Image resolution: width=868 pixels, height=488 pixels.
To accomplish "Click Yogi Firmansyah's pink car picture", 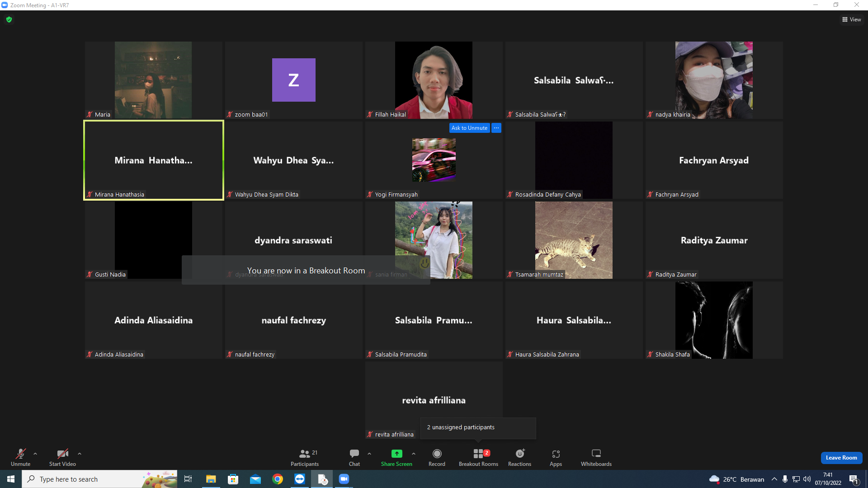I will click(434, 160).
